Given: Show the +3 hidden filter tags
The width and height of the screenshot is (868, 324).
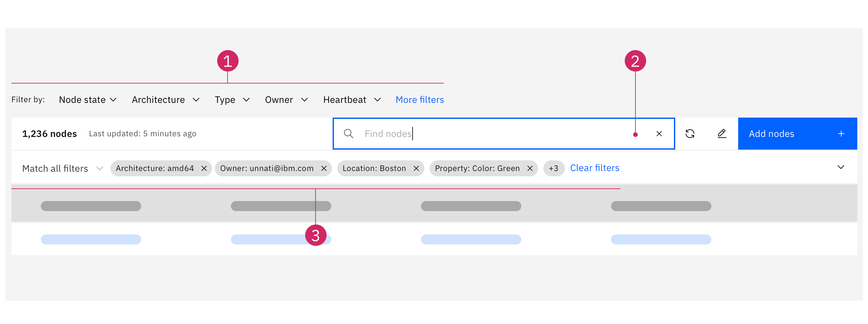Looking at the screenshot, I should click(x=553, y=168).
